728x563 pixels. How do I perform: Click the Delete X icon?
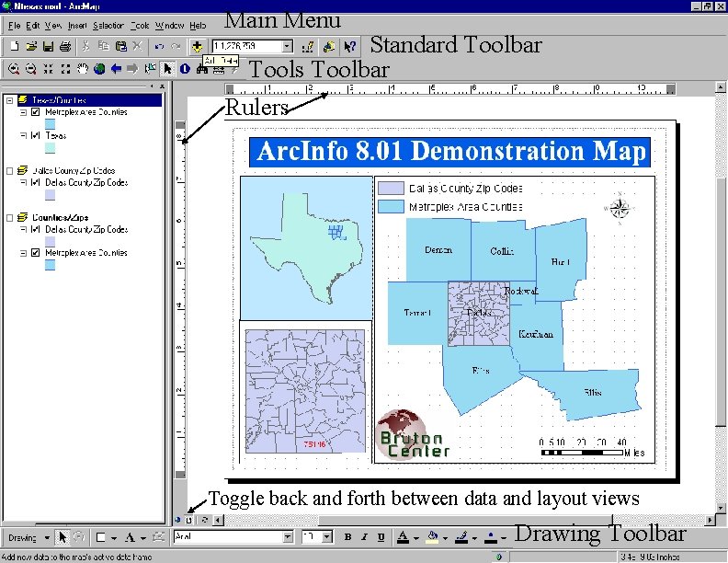click(x=138, y=46)
